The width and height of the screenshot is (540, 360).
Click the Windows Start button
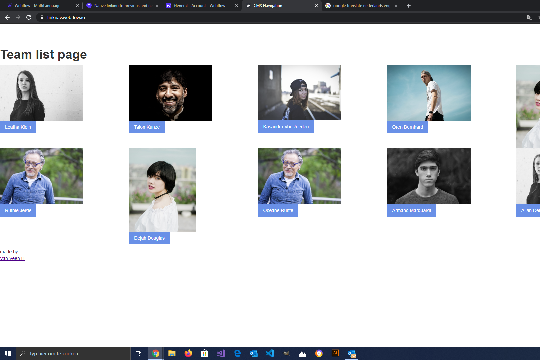point(8,353)
